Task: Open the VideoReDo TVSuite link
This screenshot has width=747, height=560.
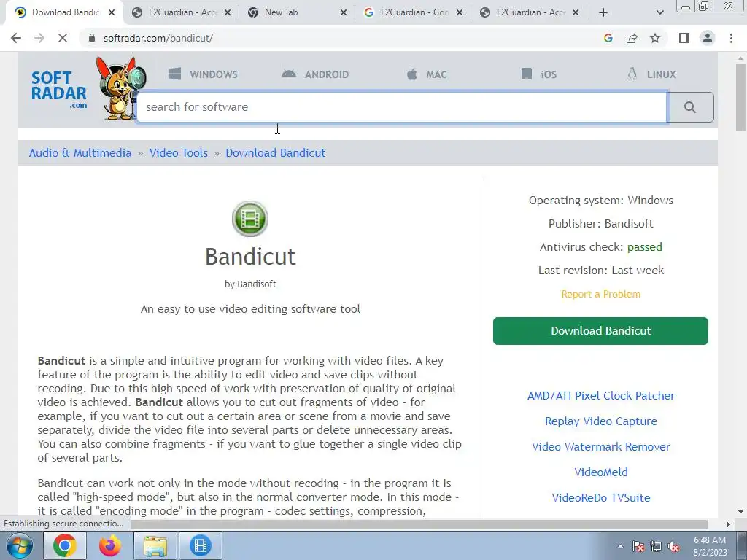Action: [x=601, y=497]
